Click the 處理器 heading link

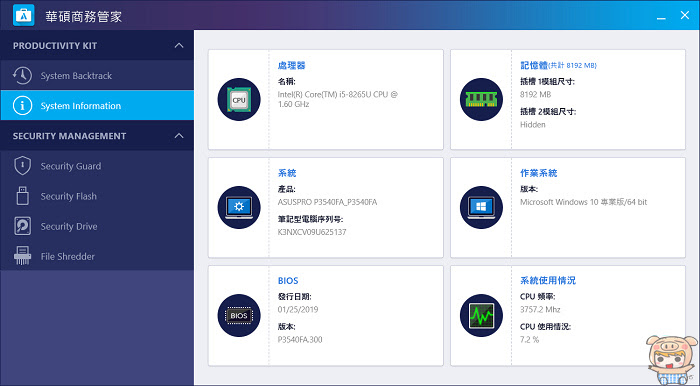click(292, 65)
